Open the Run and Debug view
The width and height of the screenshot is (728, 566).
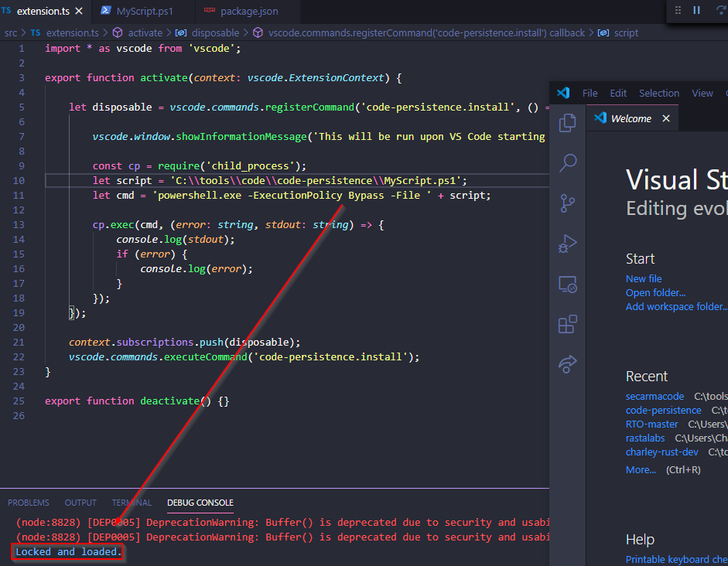(568, 244)
